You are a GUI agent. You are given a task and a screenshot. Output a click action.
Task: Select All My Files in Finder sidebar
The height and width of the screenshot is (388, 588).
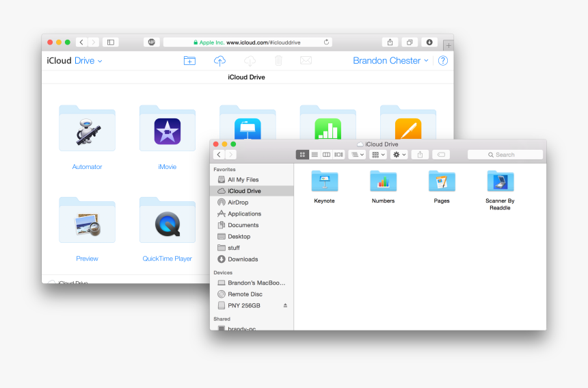252,180
